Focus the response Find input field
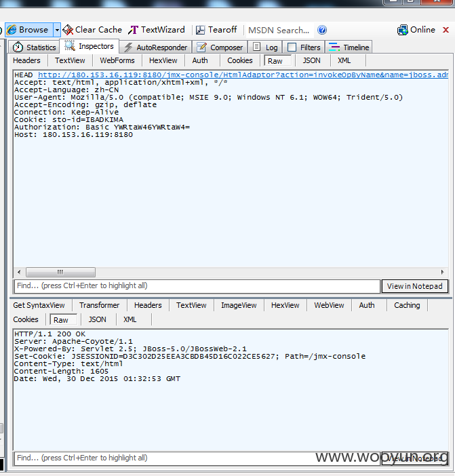This screenshot has height=476, width=455. [197, 458]
